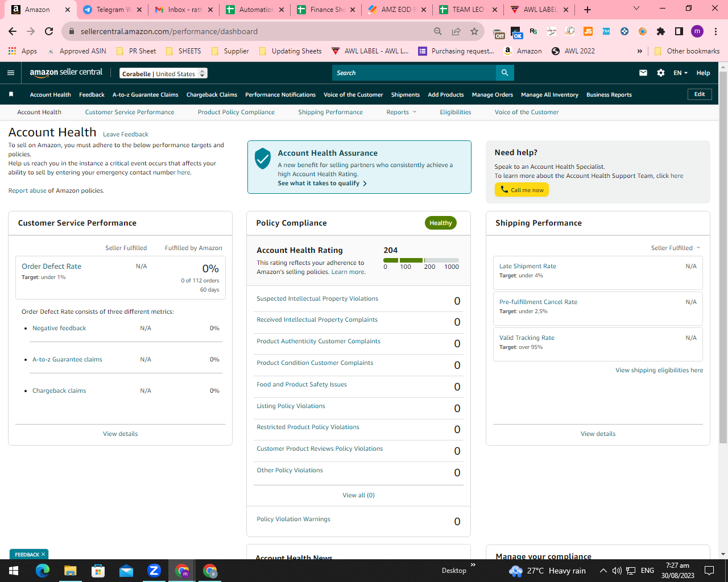The height and width of the screenshot is (582, 728).
Task: Switch to the Telegram browser tab
Action: [x=111, y=10]
